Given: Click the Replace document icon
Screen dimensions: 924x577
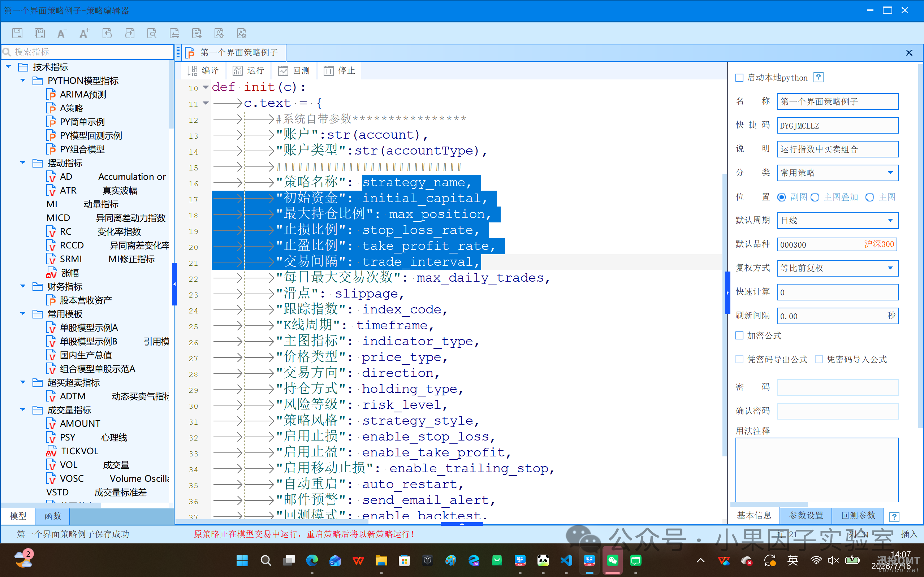Looking at the screenshot, I should click(x=174, y=33).
